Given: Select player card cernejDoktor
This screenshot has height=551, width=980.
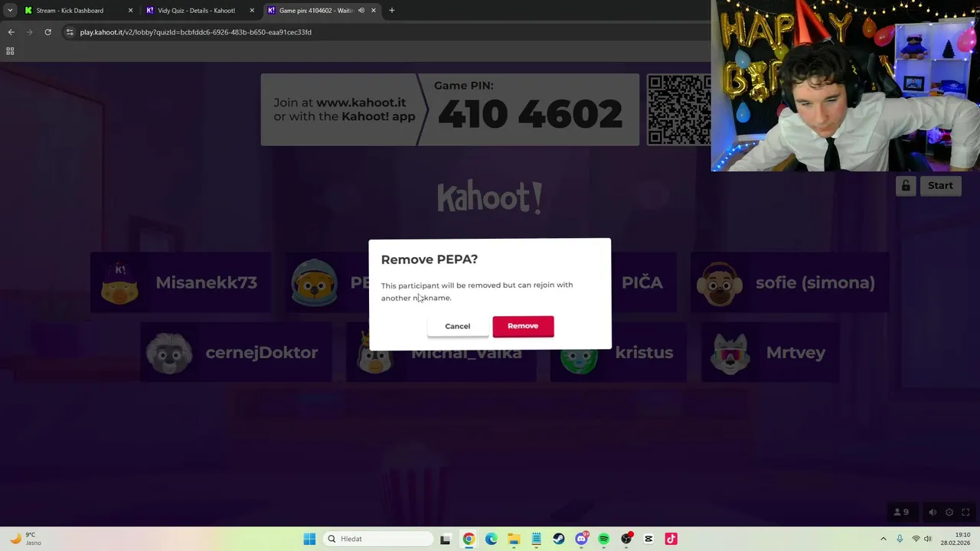Looking at the screenshot, I should point(237,353).
